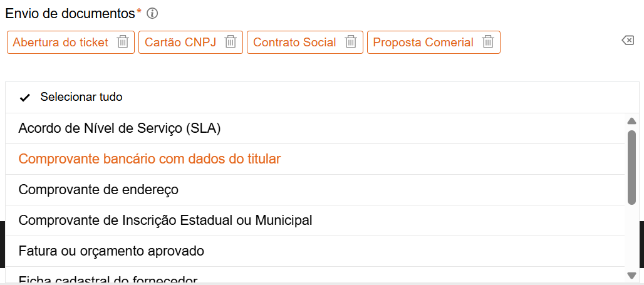
Task: Choose Comprovante bancário com dados do titular
Action: point(150,159)
